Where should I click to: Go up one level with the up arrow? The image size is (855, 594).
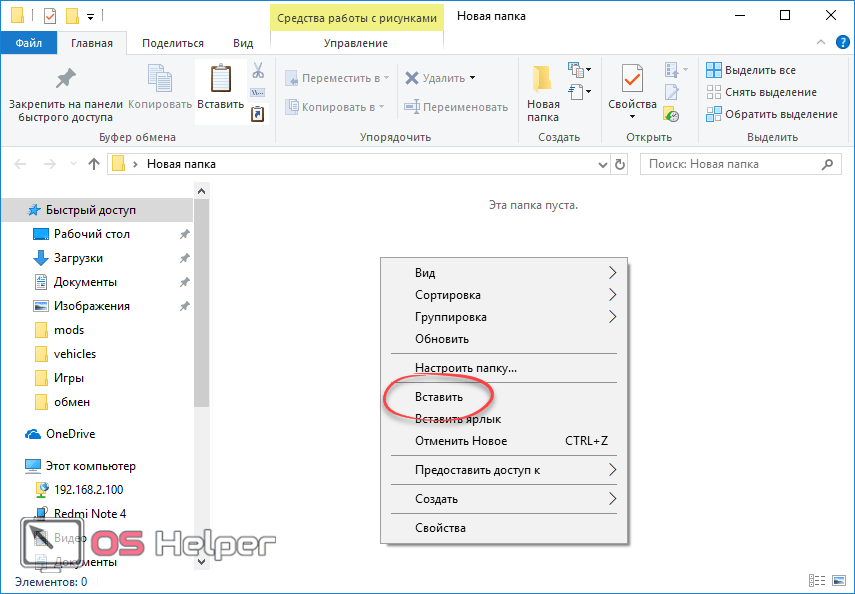tap(94, 164)
